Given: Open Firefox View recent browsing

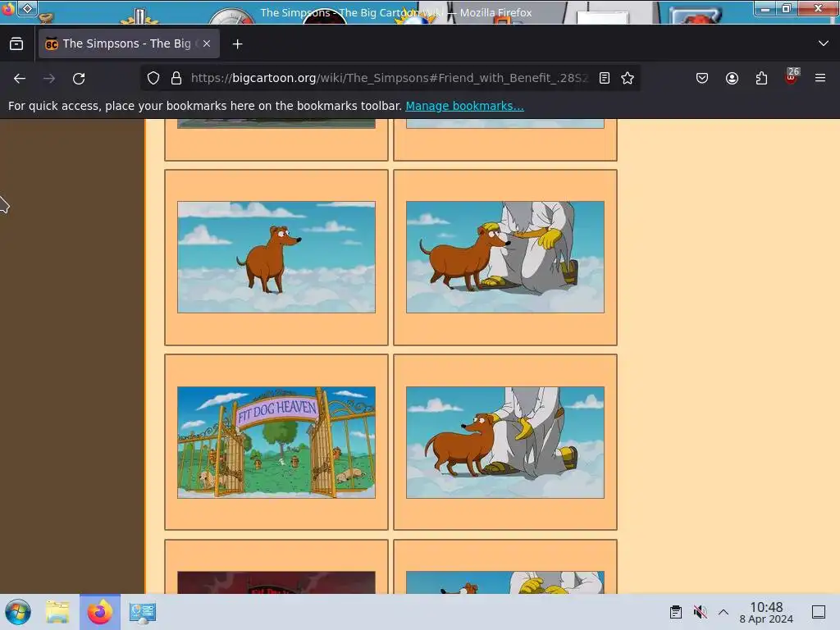Looking at the screenshot, I should 16,43.
